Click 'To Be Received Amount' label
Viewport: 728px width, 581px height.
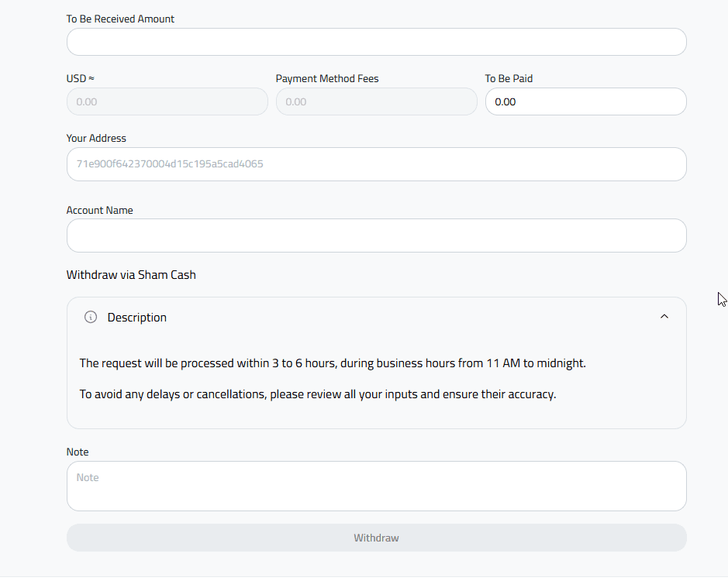pos(120,19)
